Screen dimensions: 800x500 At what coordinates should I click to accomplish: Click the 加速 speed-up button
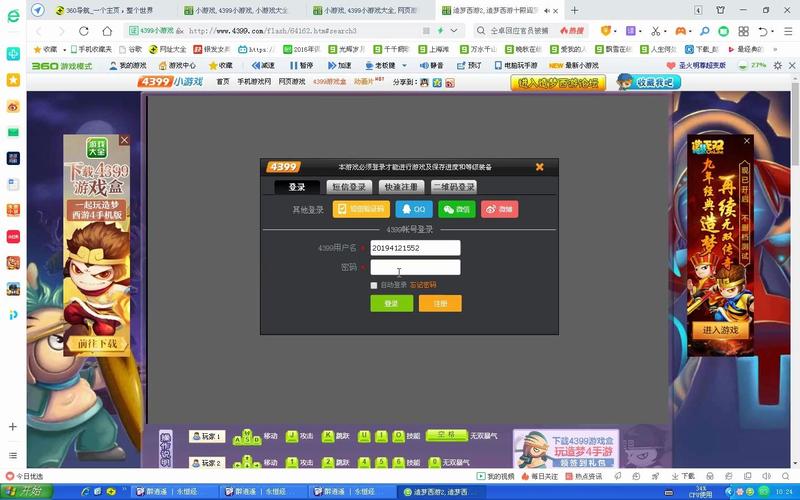point(339,65)
